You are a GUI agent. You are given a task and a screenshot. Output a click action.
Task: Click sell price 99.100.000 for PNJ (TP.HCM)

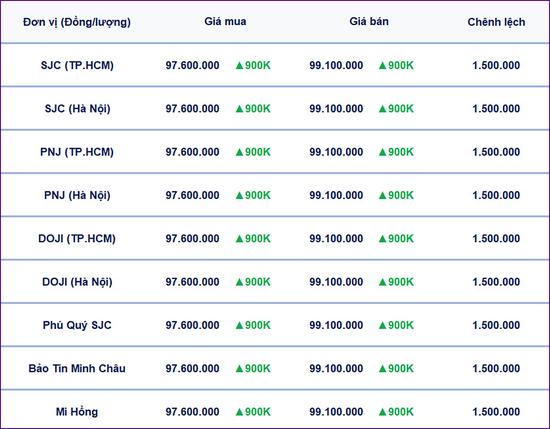336,152
